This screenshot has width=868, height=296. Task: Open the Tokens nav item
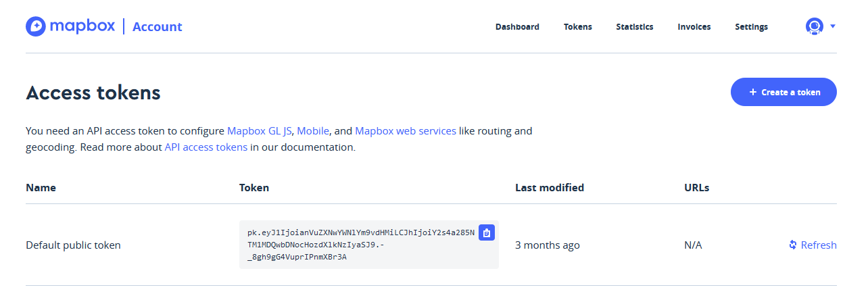tap(577, 27)
